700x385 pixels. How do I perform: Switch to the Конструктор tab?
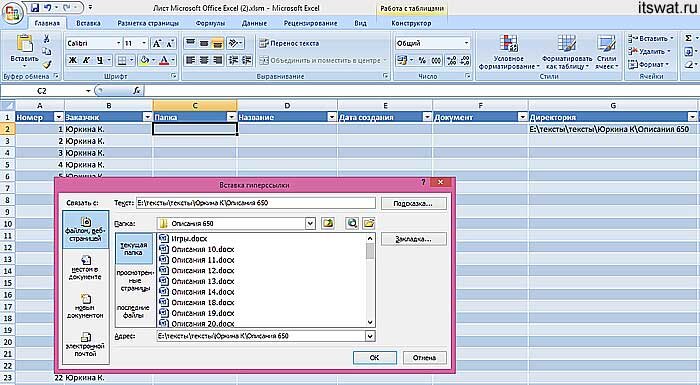click(411, 23)
